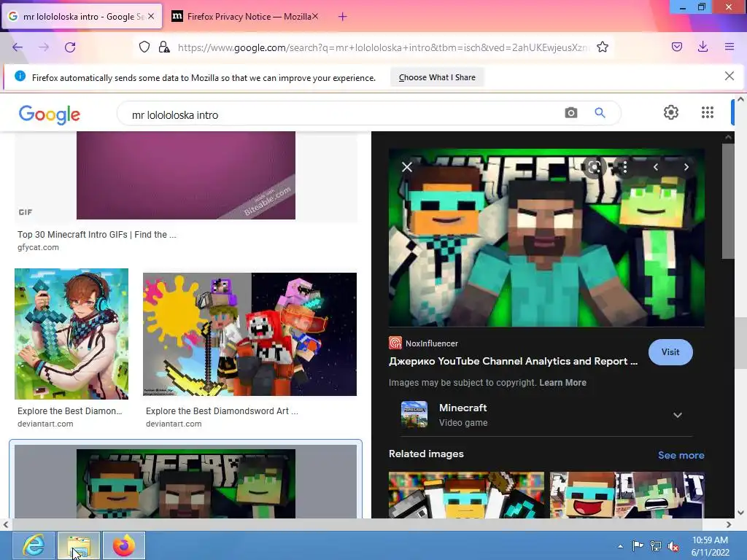
Task: Click the preview panel scrollbar thumb
Action: (728, 201)
